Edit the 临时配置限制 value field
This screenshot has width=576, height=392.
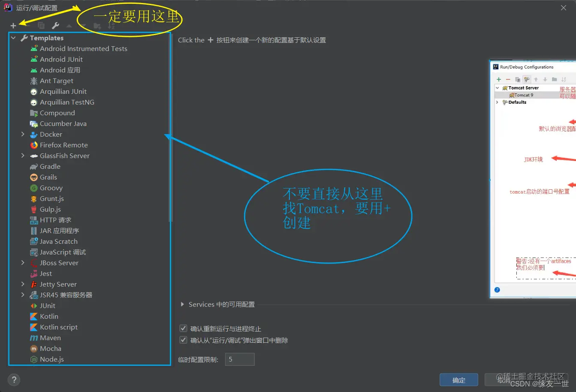[239, 359]
